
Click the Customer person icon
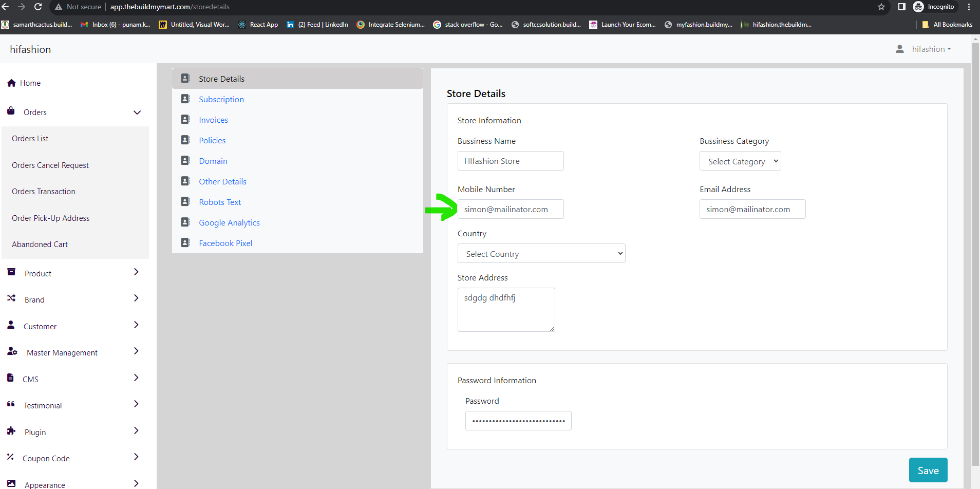[x=11, y=325]
